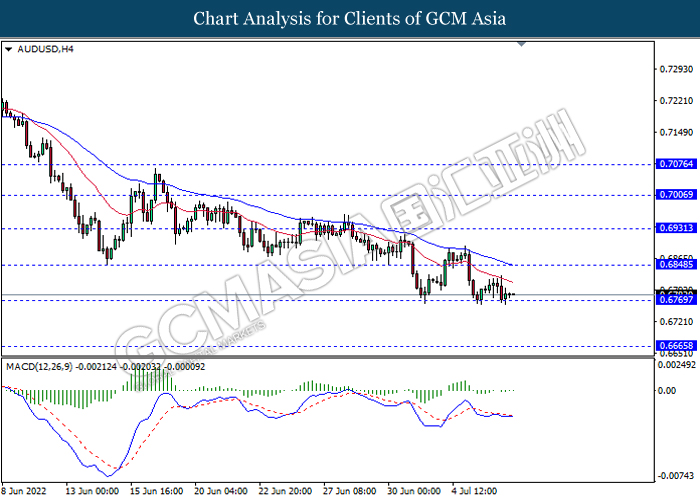Click the 0.72210 price scale value
Screen dimensions: 700x500
tap(676, 101)
